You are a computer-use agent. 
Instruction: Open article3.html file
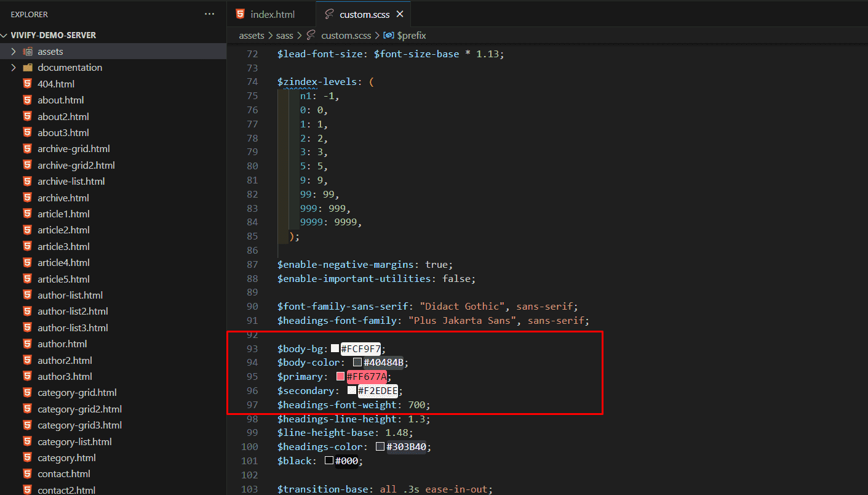63,246
